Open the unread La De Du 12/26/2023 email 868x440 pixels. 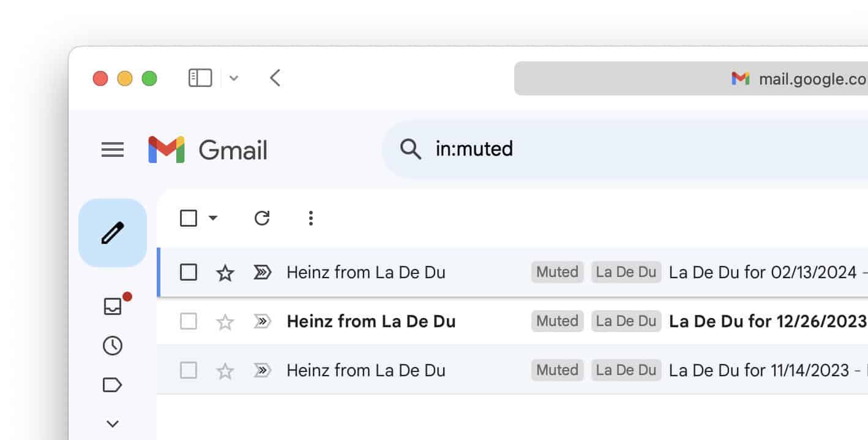pyautogui.click(x=765, y=321)
